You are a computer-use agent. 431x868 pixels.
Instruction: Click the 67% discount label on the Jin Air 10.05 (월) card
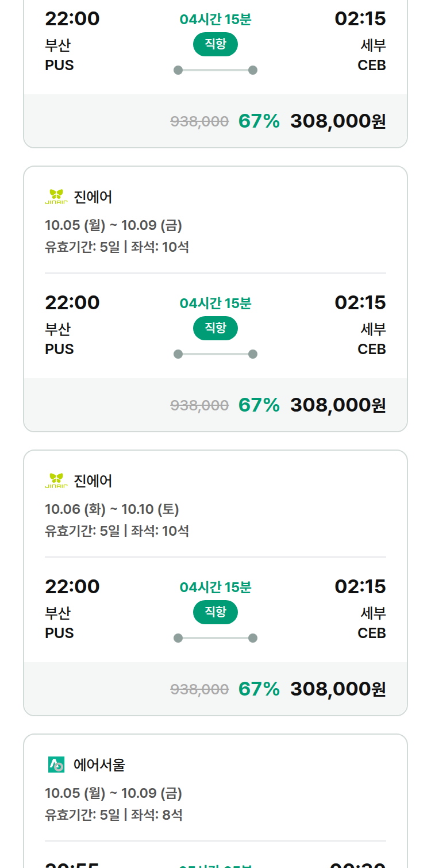click(259, 405)
